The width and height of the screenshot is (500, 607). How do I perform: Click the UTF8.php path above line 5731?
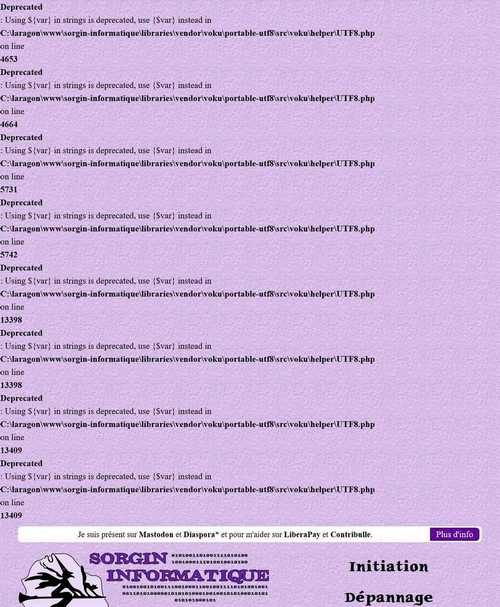tap(187, 164)
